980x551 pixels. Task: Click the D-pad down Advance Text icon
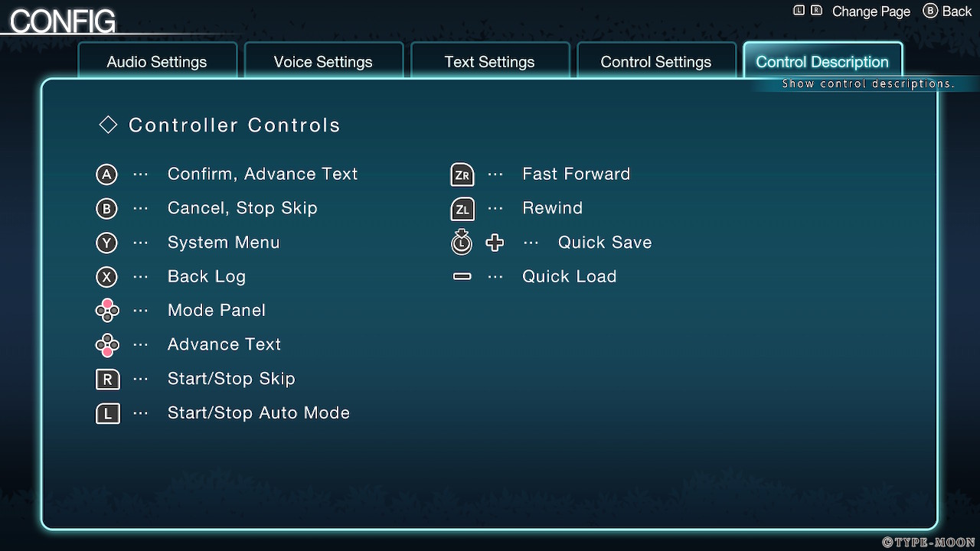point(106,345)
